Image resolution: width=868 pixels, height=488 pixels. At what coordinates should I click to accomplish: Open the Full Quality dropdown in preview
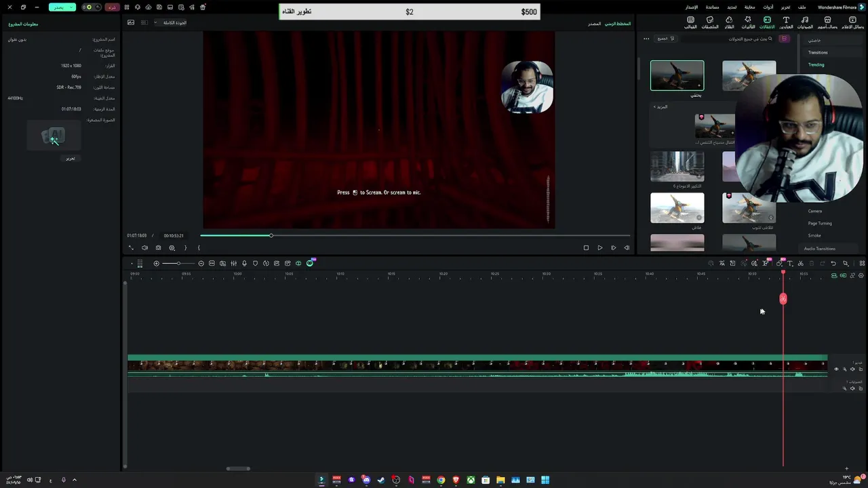pyautogui.click(x=171, y=22)
